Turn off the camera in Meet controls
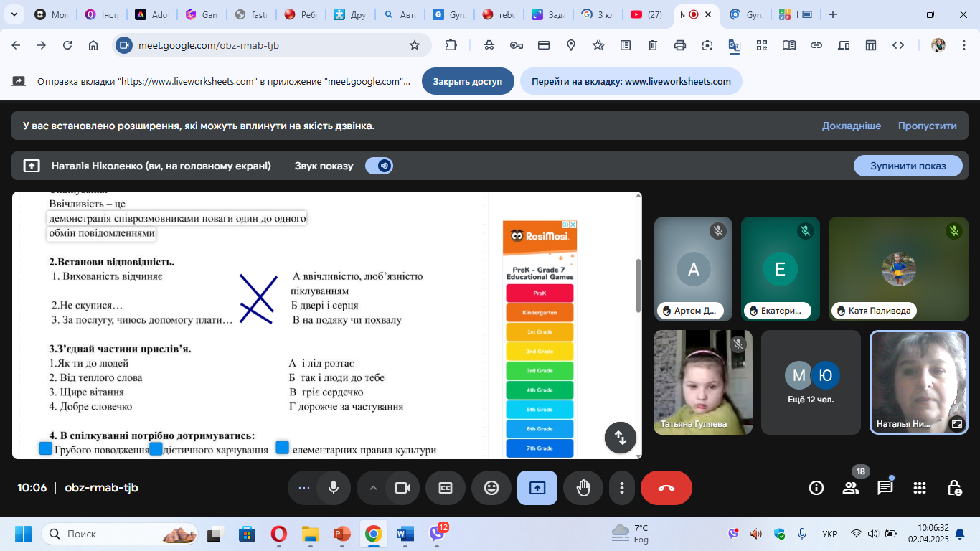Viewport: 980px width, 551px height. click(402, 488)
